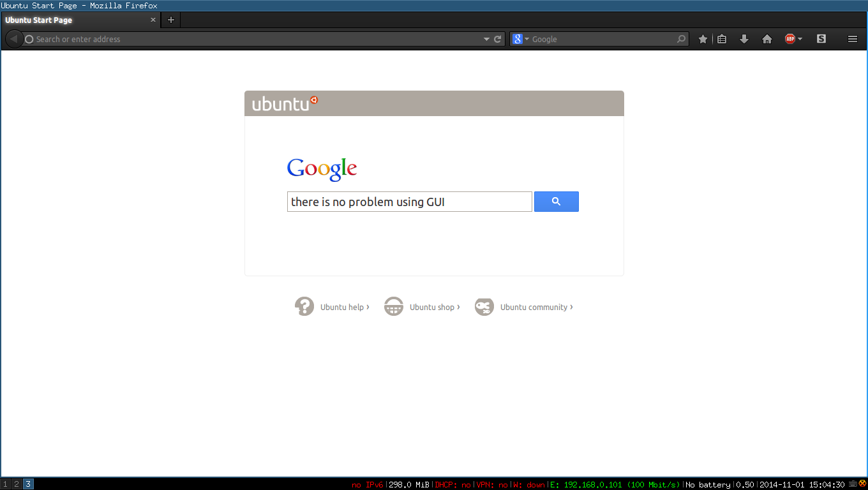This screenshot has height=490, width=868.
Task: Bookmark this page with the star
Action: pyautogui.click(x=703, y=39)
